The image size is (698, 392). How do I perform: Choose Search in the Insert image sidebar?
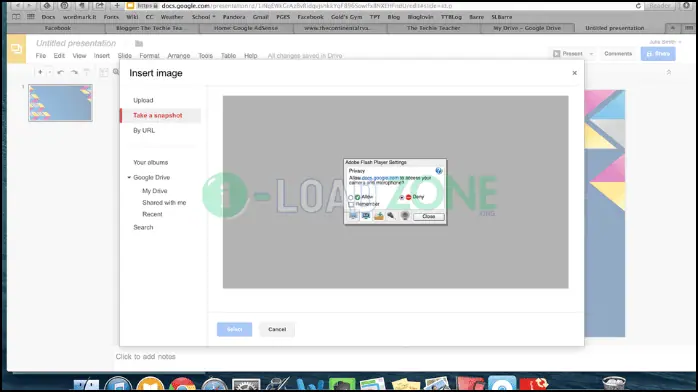point(143,227)
